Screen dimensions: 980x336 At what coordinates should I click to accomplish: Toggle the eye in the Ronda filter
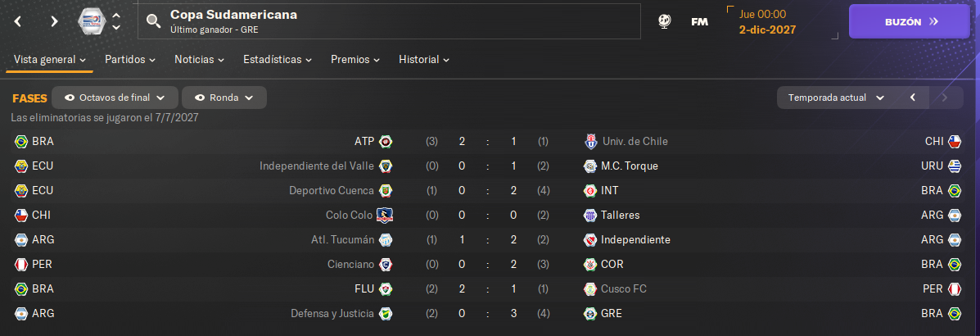click(x=200, y=98)
